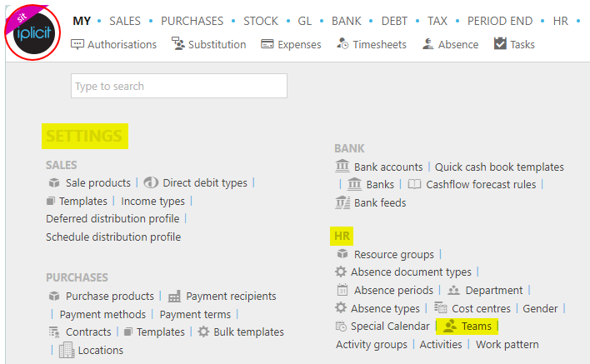Open the PURCHASES menu
Viewport: 590px width, 364px height.
[192, 21]
